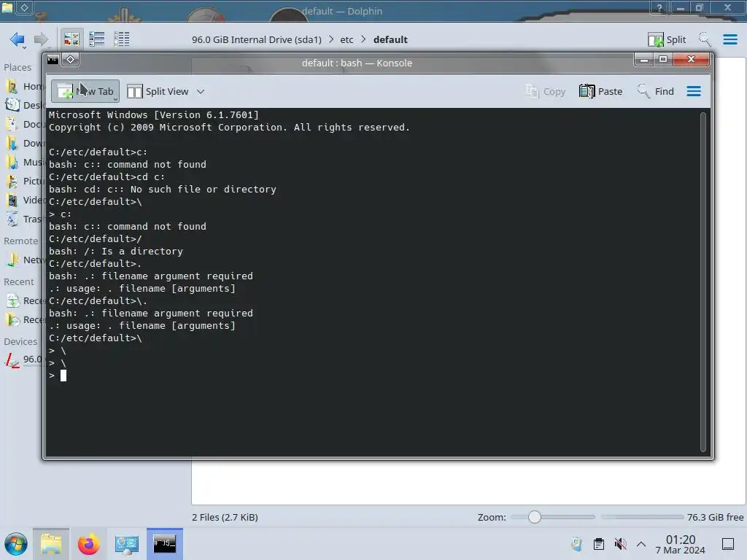
Task: Click the 'default' breadcrumb in Dolphin
Action: [390, 39]
